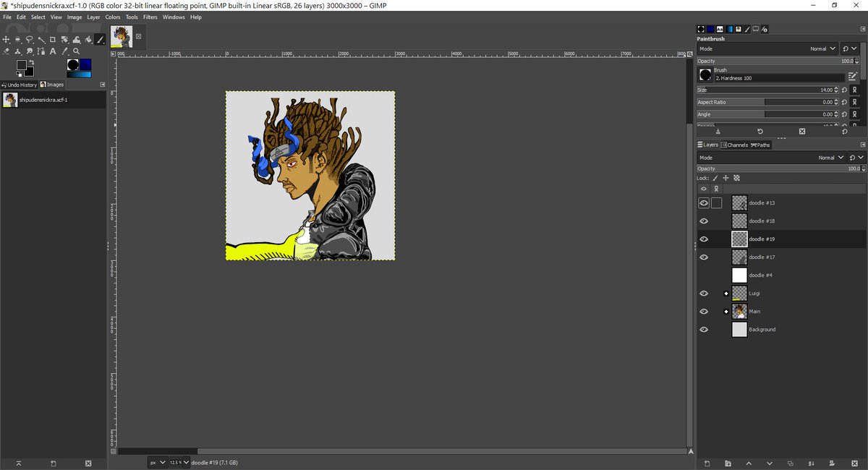The width and height of the screenshot is (868, 470).
Task: Open the Colors menu
Action: [113, 17]
